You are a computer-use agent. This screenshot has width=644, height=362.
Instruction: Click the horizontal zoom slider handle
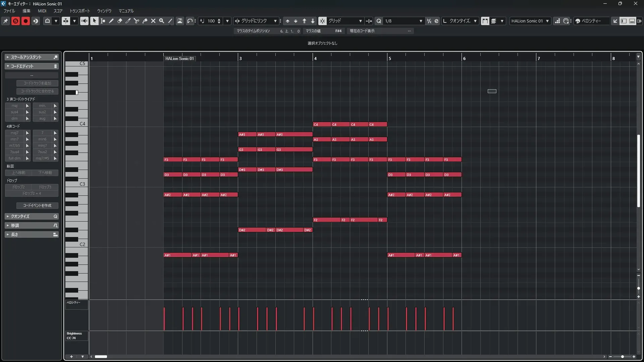click(623, 357)
